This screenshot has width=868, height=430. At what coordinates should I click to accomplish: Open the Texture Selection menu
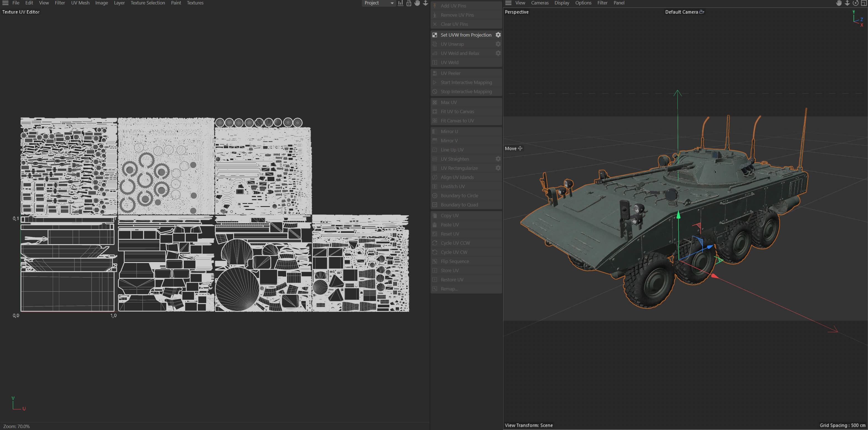coord(148,3)
